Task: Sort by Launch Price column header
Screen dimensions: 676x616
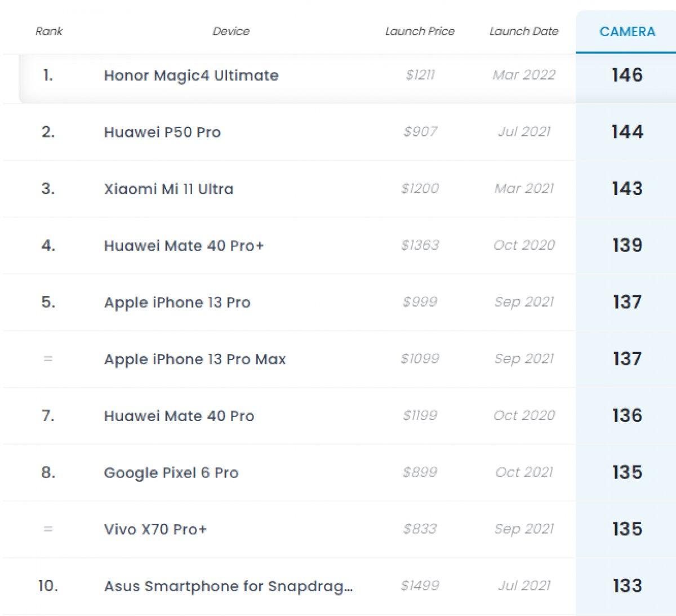Action: point(420,31)
